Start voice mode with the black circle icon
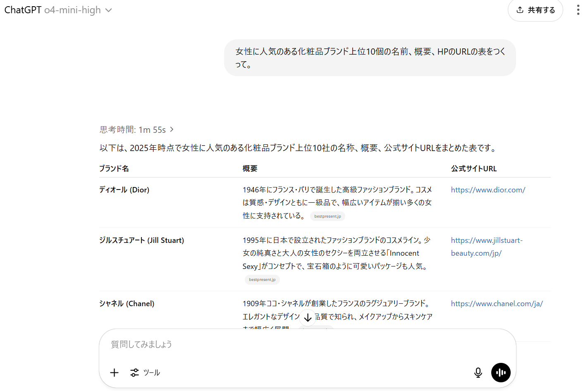 pos(501,372)
